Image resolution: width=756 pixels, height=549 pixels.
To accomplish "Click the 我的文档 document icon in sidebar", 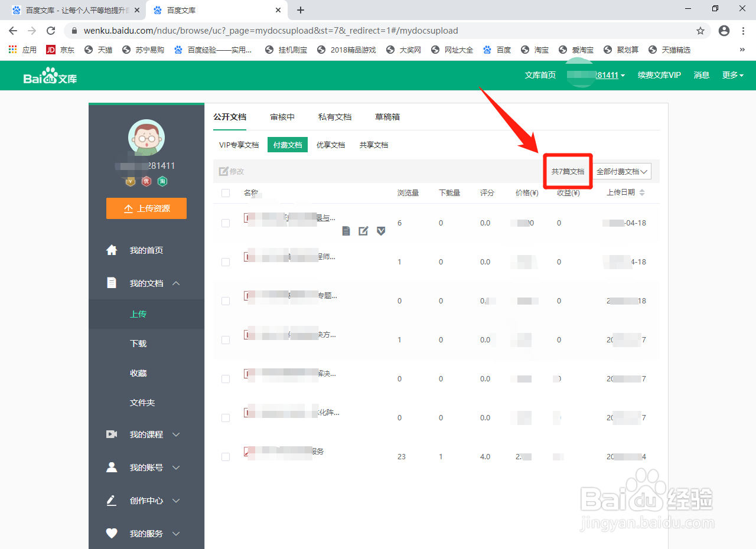I will (x=112, y=283).
